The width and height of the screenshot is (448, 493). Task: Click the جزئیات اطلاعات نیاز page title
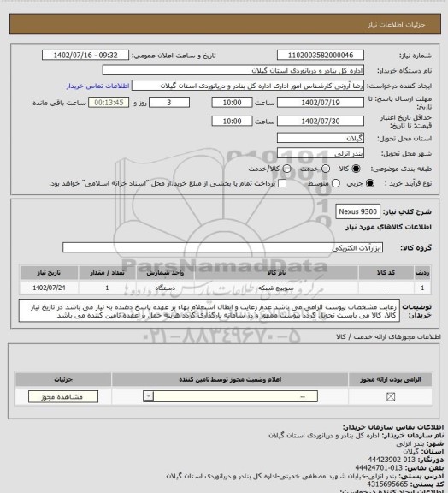pyautogui.click(x=397, y=25)
